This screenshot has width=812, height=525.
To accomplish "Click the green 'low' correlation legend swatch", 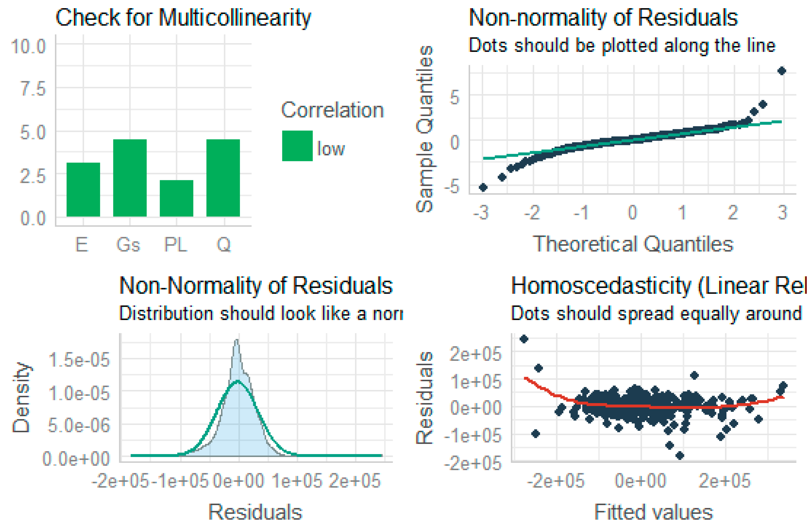I will coord(297,146).
